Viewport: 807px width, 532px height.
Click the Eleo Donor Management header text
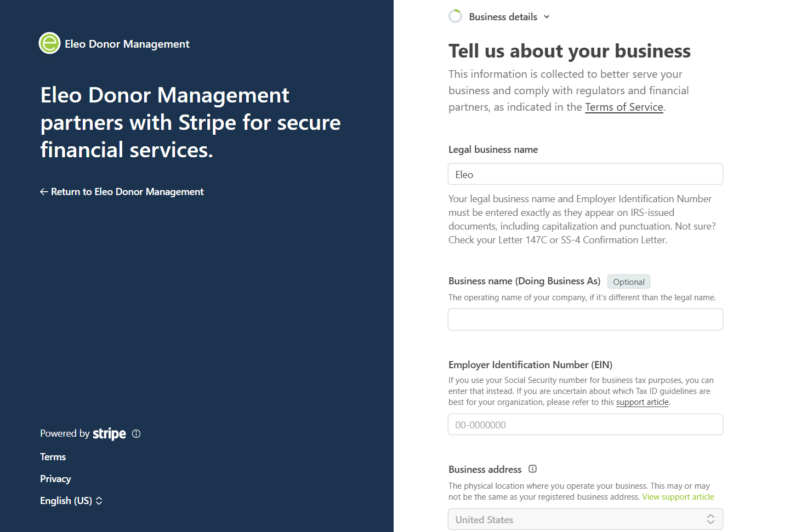point(127,44)
